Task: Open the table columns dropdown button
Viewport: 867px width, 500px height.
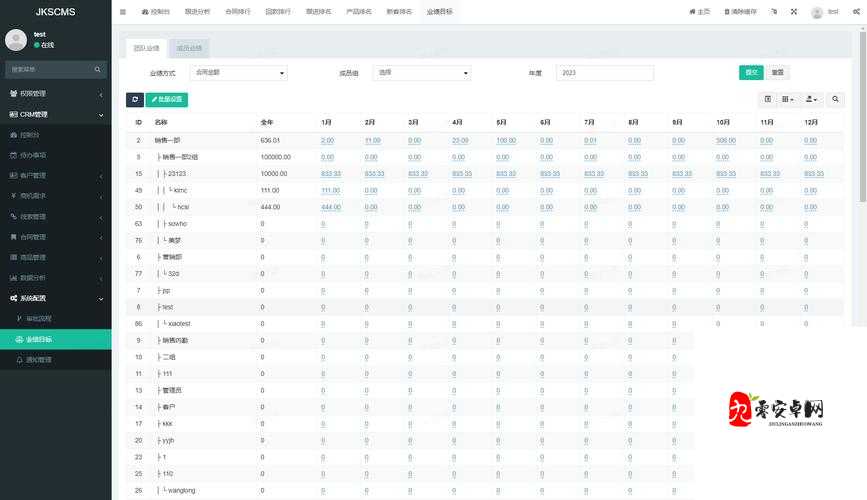Action: pos(788,99)
